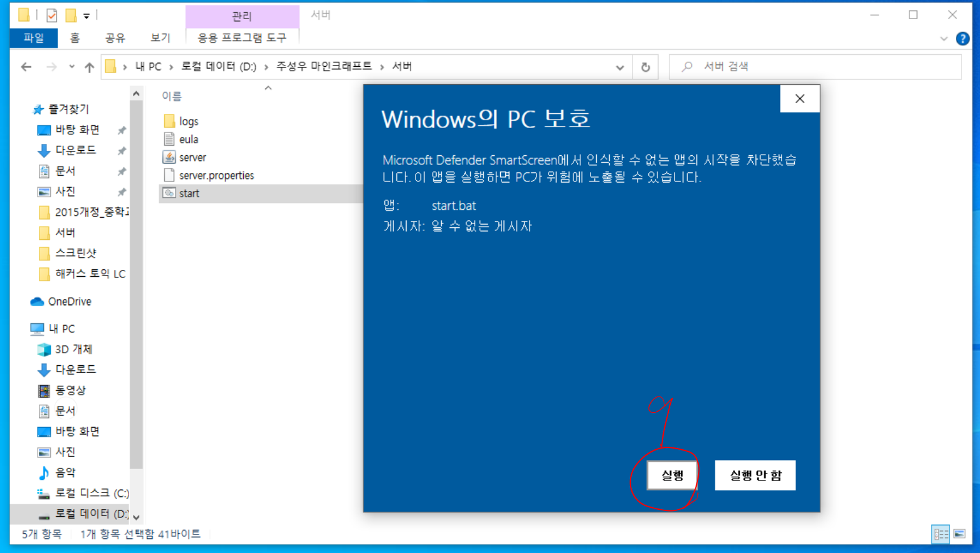Select 로컬 데이터 (D:) in navigation pane
Viewport: 980px width, 553px height.
click(92, 514)
